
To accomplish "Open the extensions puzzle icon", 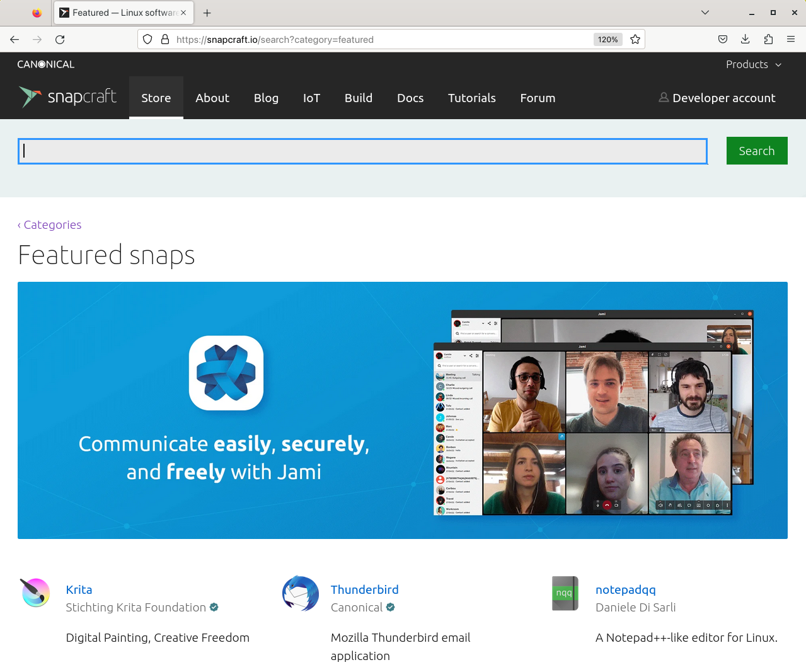I will click(768, 39).
